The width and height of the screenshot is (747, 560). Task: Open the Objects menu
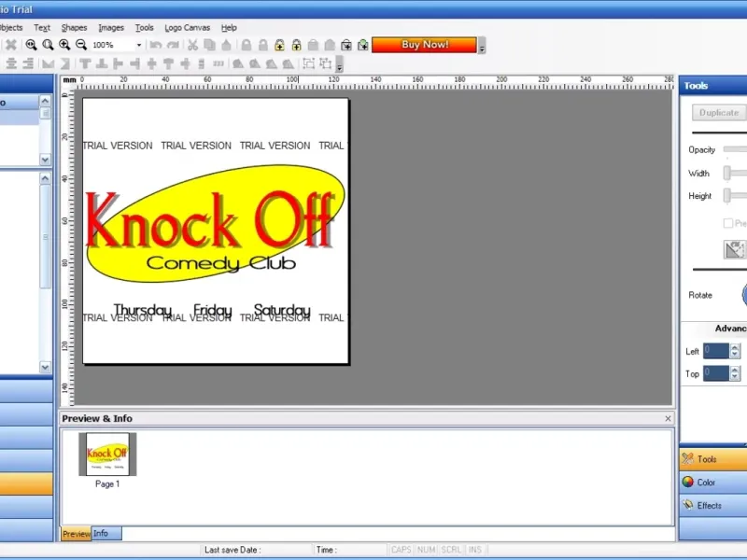click(10, 28)
